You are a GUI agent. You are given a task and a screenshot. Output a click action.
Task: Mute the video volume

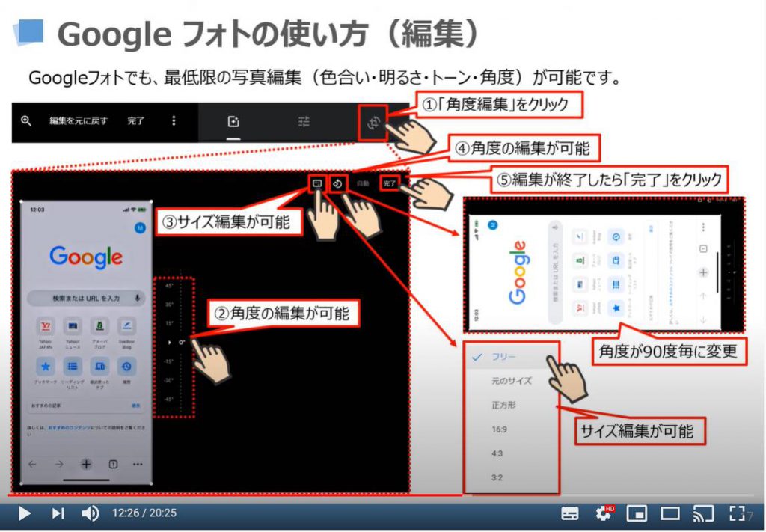point(91,513)
